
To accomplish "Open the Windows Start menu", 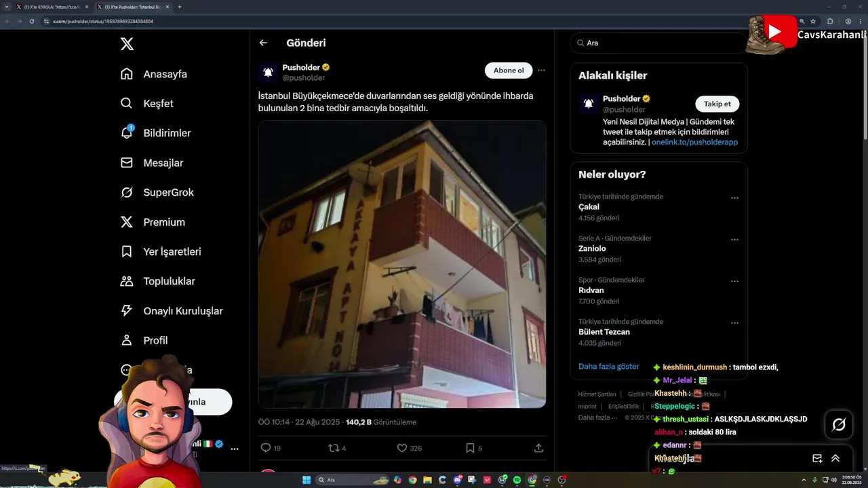I will pyautogui.click(x=307, y=480).
